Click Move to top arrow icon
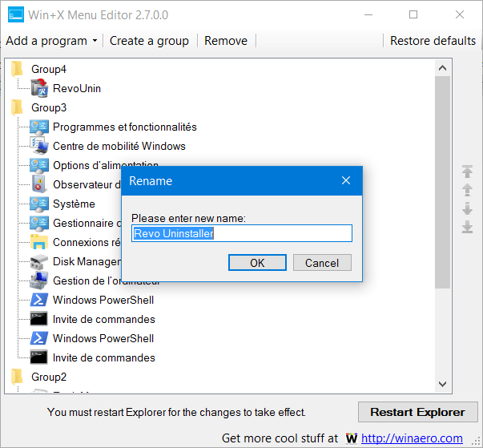Screen dimensions: 483x448 pyautogui.click(x=467, y=172)
